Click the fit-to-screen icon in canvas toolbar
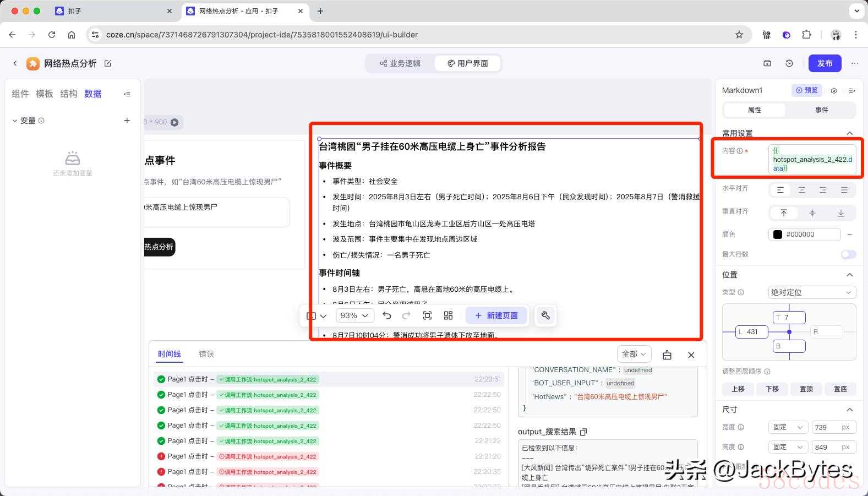 point(427,315)
